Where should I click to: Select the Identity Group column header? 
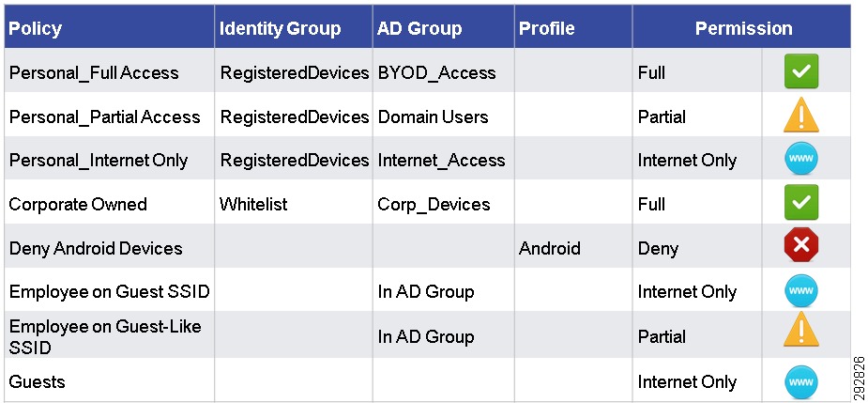[281, 28]
